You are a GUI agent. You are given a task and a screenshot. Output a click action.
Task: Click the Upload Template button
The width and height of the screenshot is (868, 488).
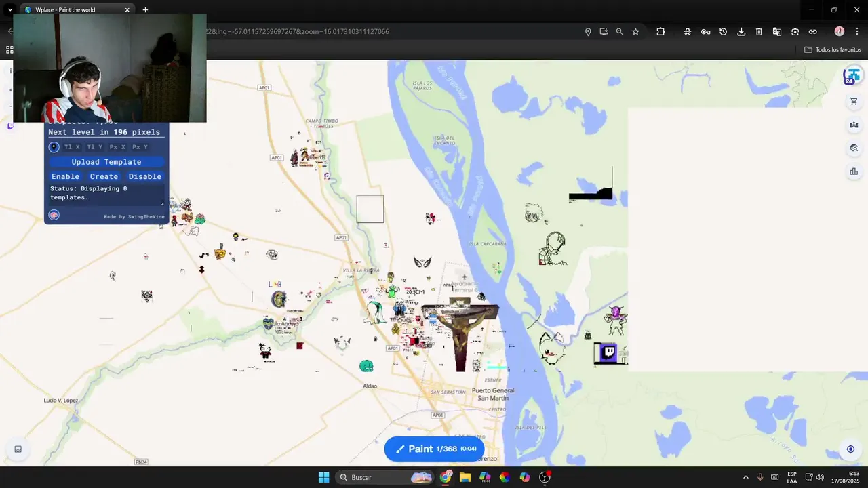(x=106, y=162)
